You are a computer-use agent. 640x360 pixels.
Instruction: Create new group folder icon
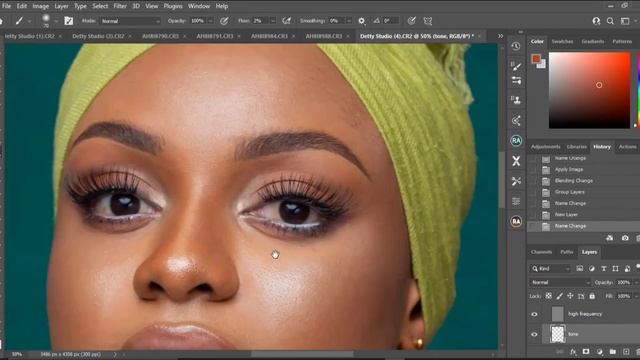pos(613,352)
